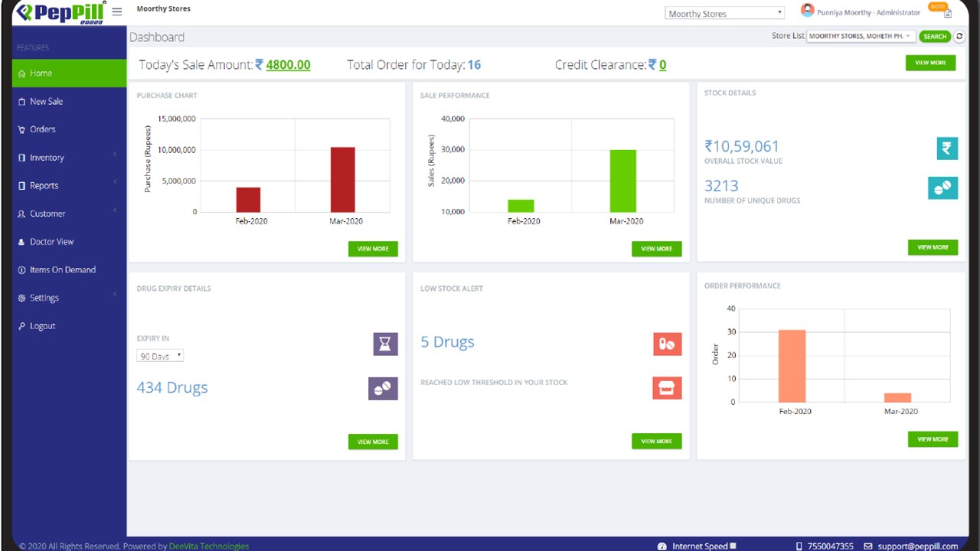The image size is (980, 551).
Task: Click View More under Sale Performance
Action: (656, 249)
